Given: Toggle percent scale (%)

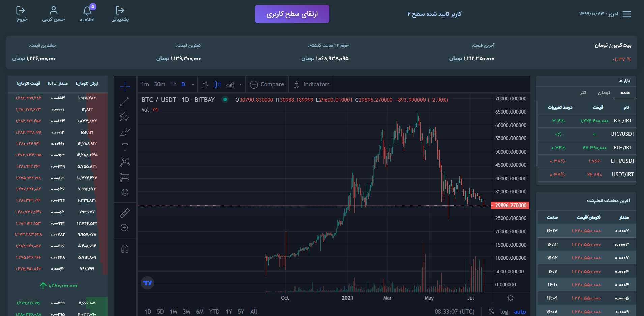Looking at the screenshot, I should coord(491,312).
